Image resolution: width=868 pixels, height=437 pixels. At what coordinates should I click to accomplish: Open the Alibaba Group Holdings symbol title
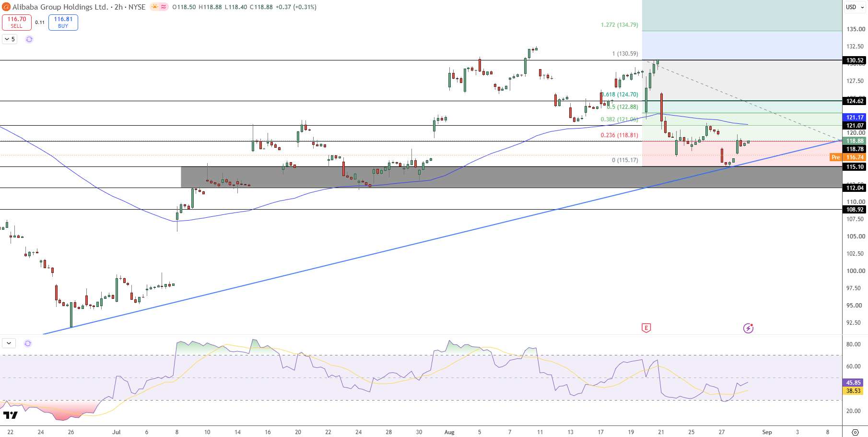pyautogui.click(x=79, y=7)
